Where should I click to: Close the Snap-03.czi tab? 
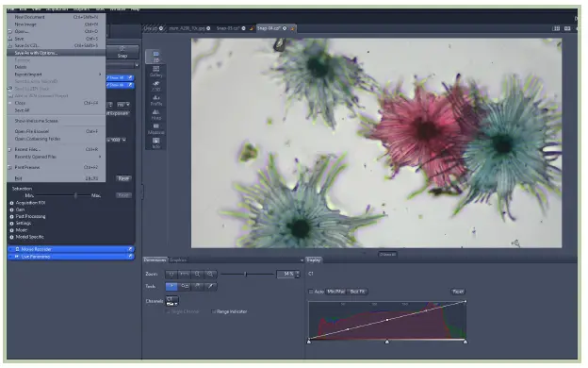click(243, 28)
